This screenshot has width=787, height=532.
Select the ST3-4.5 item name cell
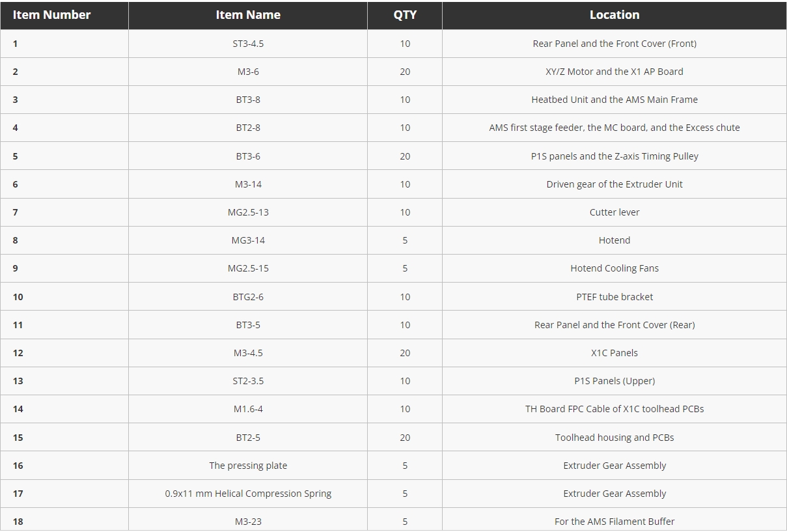click(x=248, y=44)
